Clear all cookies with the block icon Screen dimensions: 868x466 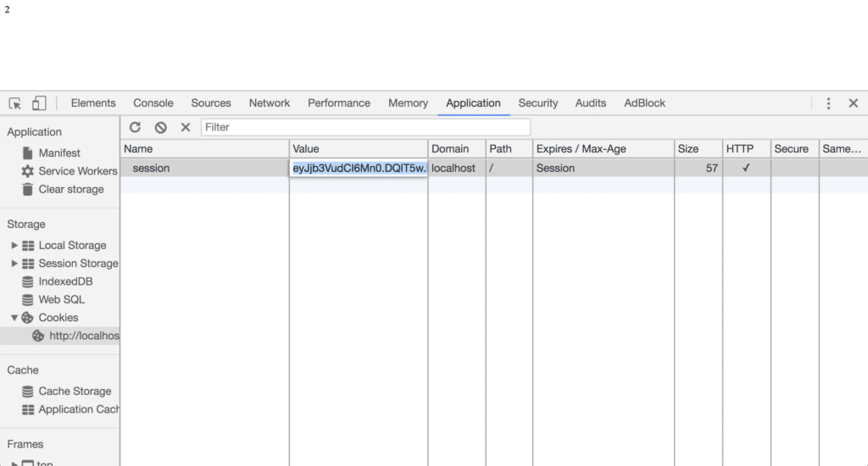coord(160,127)
